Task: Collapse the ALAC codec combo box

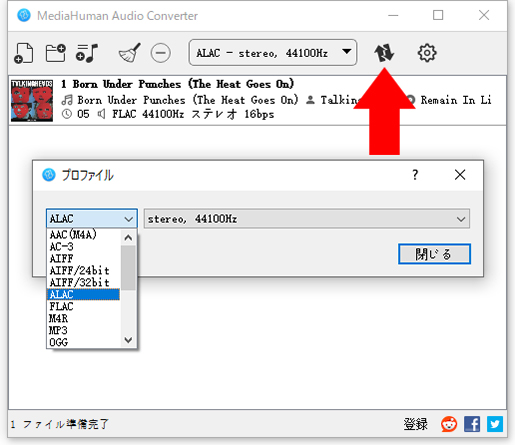Action: coord(92,219)
